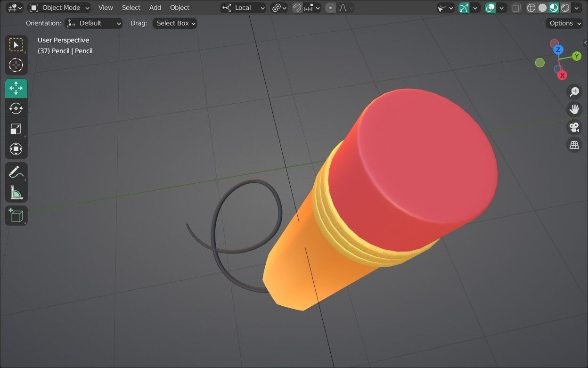The height and width of the screenshot is (368, 588).
Task: Toggle the camera view icon
Action: click(574, 127)
